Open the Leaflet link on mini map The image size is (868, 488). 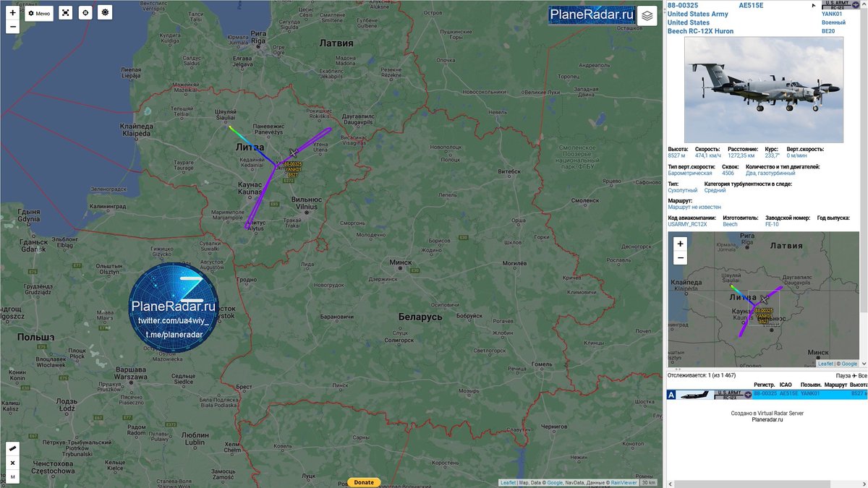[x=825, y=364]
